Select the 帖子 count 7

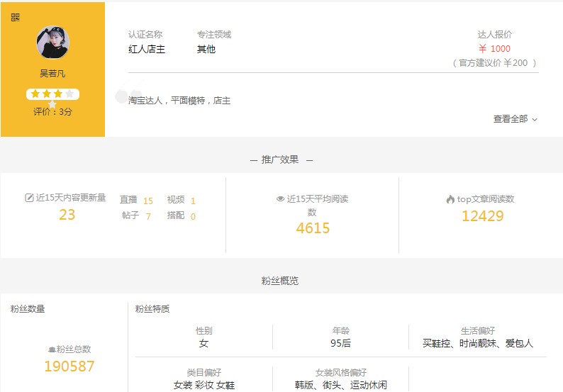148,216
